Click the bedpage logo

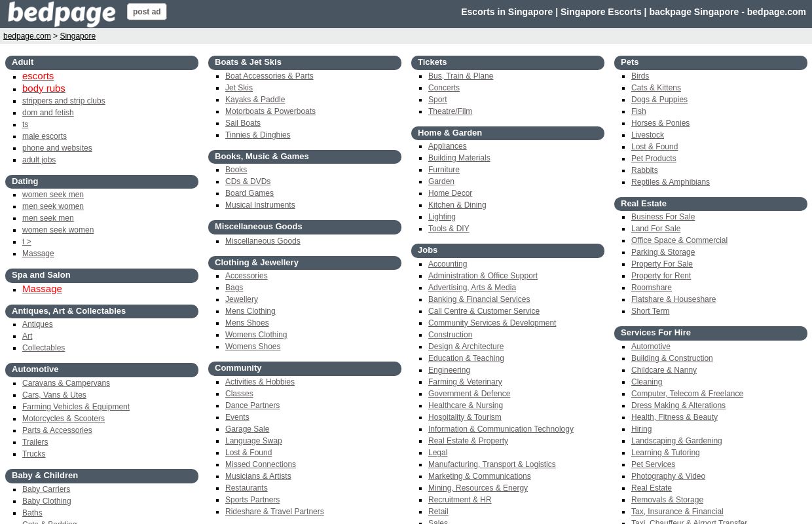(62, 14)
